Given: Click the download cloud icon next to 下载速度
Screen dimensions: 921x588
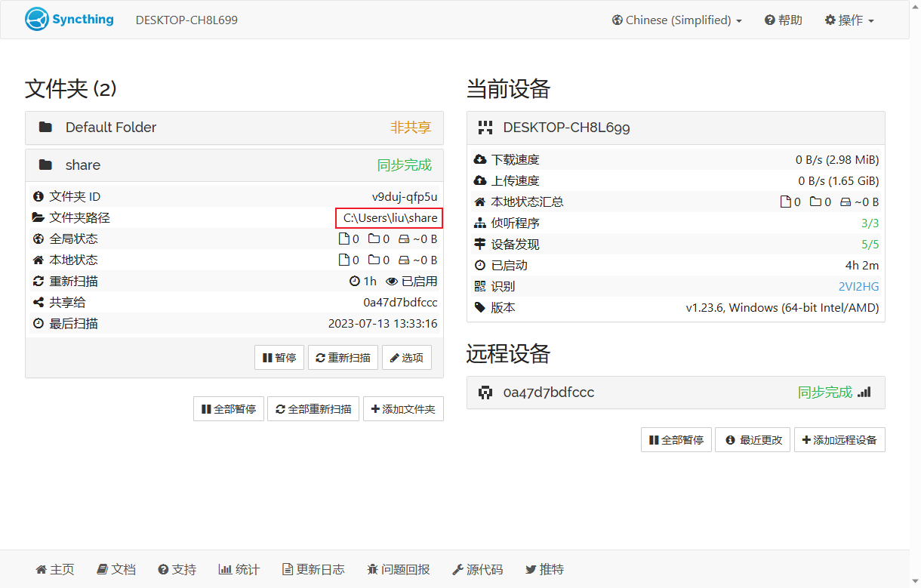Looking at the screenshot, I should coord(480,160).
